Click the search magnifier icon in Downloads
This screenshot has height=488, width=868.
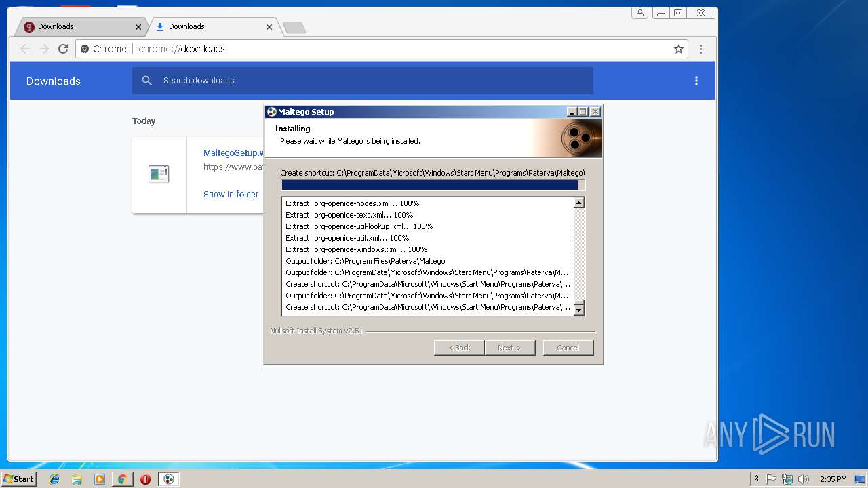[146, 81]
